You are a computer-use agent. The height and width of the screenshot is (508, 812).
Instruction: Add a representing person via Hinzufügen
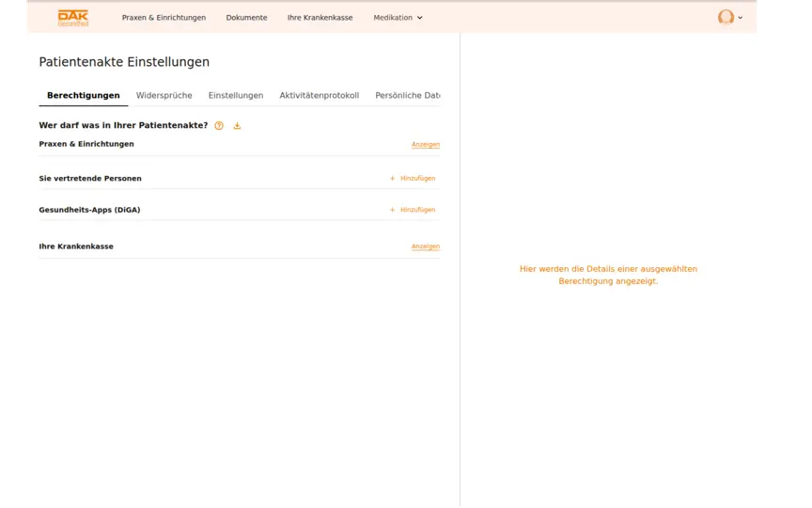click(413, 179)
